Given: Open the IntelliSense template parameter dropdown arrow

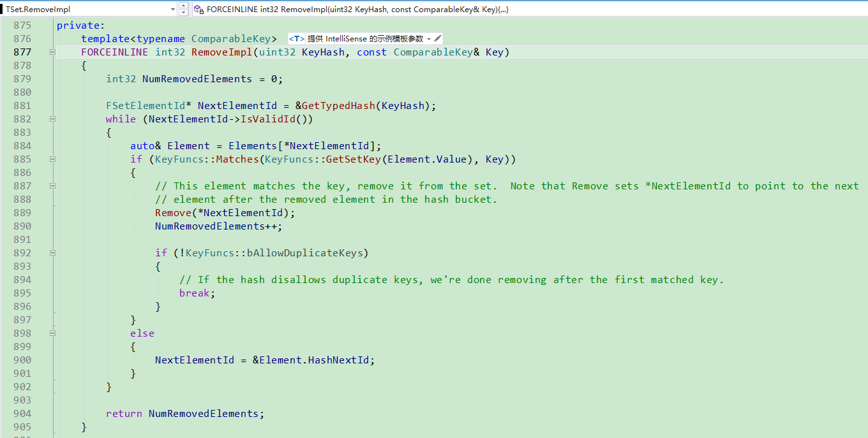Looking at the screenshot, I should pos(429,39).
